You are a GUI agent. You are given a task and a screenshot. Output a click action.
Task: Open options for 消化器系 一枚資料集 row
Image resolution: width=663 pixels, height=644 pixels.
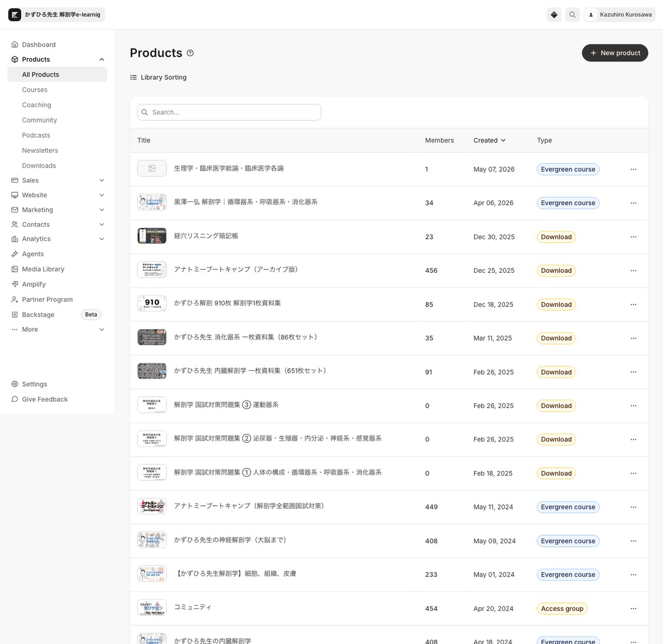(x=633, y=338)
